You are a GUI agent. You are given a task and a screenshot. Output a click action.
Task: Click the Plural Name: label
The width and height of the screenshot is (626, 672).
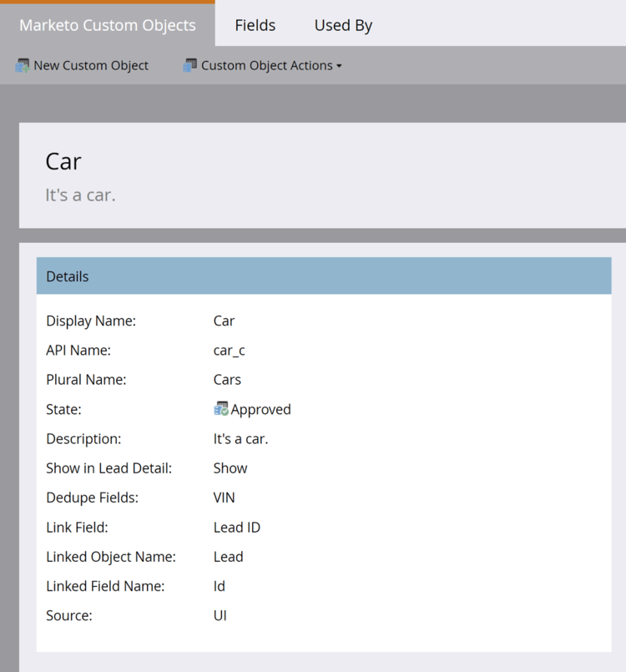pyautogui.click(x=86, y=380)
